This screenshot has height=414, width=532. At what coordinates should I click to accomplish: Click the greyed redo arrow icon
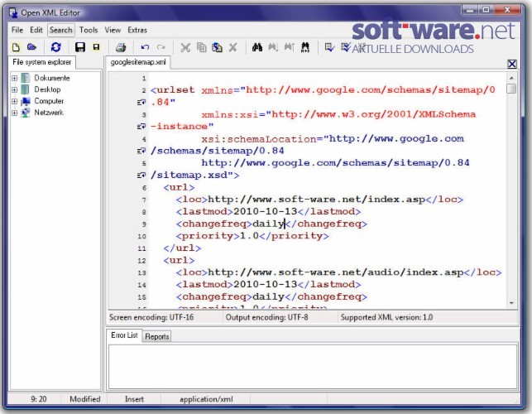[x=161, y=47]
